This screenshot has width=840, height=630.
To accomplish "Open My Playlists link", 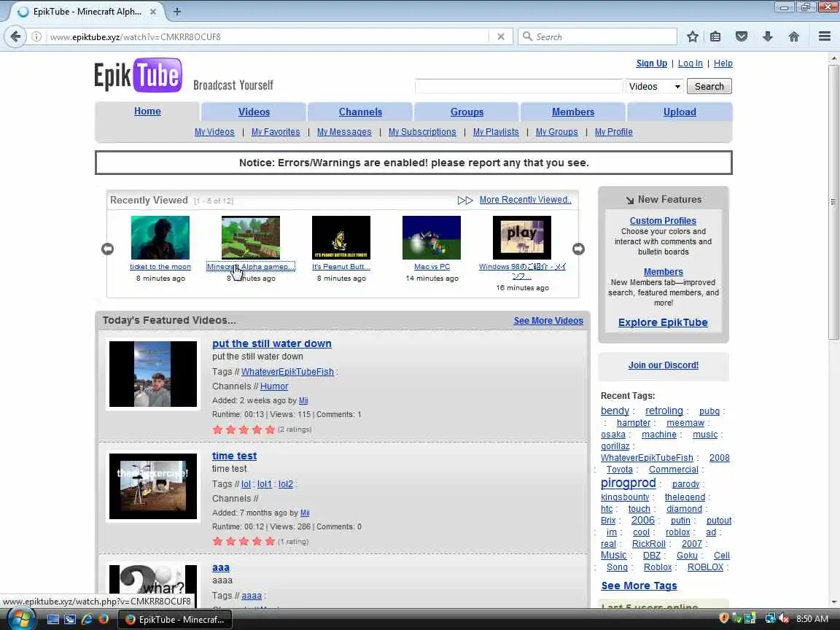I will click(x=496, y=132).
